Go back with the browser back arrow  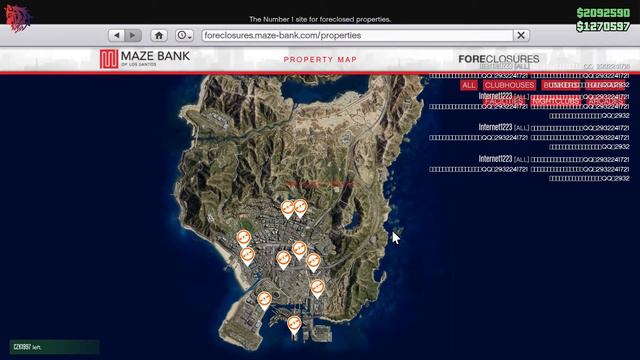tap(117, 36)
